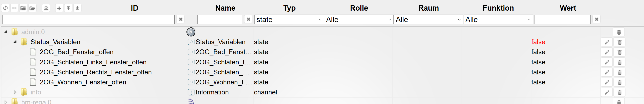Clear the ID filter field

coord(181,19)
